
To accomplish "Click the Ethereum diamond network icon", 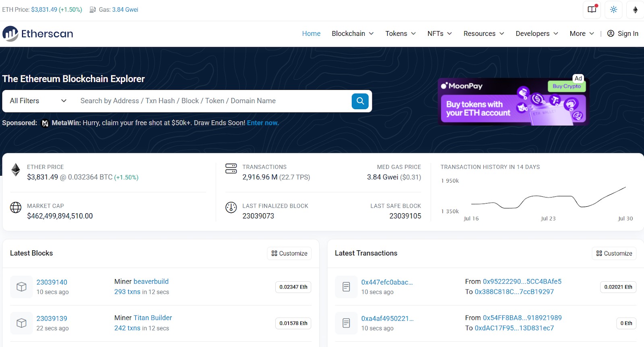I will coord(635,10).
